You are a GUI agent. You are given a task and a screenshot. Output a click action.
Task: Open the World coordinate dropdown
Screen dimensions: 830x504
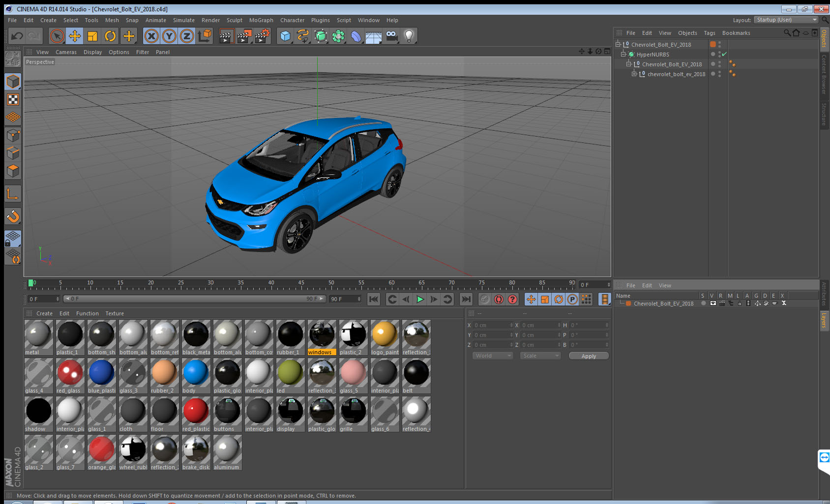tap(493, 356)
